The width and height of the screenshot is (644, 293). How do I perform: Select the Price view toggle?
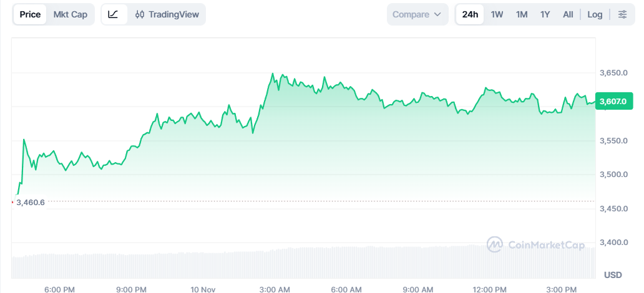click(30, 14)
